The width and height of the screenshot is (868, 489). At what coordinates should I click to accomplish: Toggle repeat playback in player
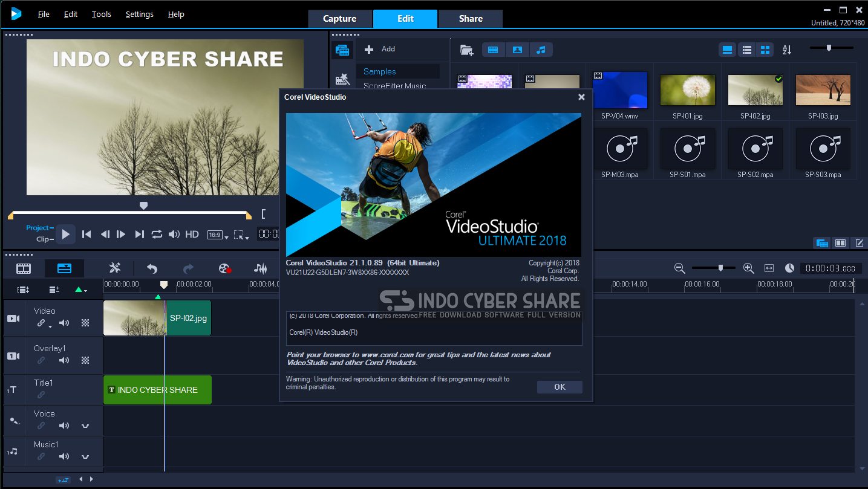click(x=157, y=234)
